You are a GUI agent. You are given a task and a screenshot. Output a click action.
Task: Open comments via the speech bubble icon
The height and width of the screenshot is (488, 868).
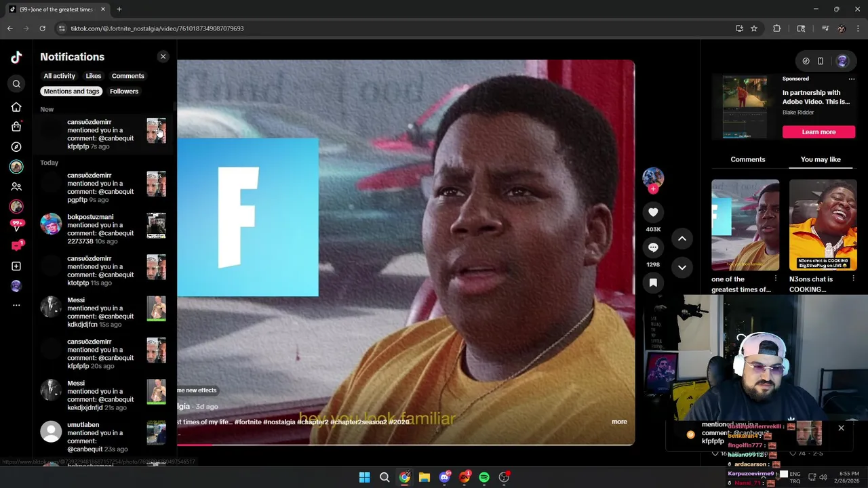(653, 247)
